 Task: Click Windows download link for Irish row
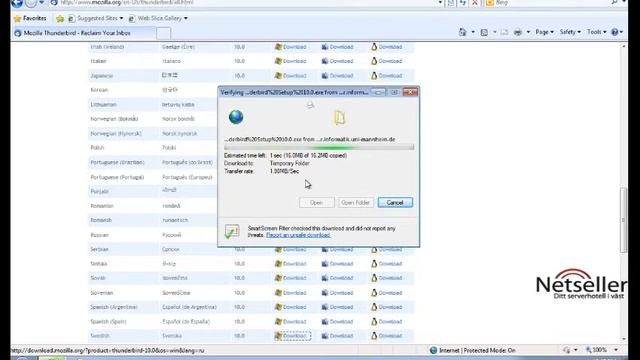291,47
